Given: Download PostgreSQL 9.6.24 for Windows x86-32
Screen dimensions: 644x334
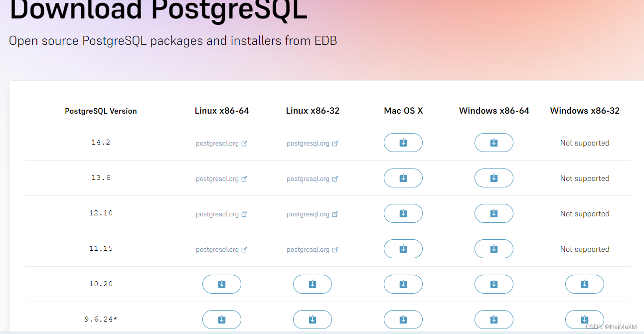Looking at the screenshot, I should click(584, 320).
